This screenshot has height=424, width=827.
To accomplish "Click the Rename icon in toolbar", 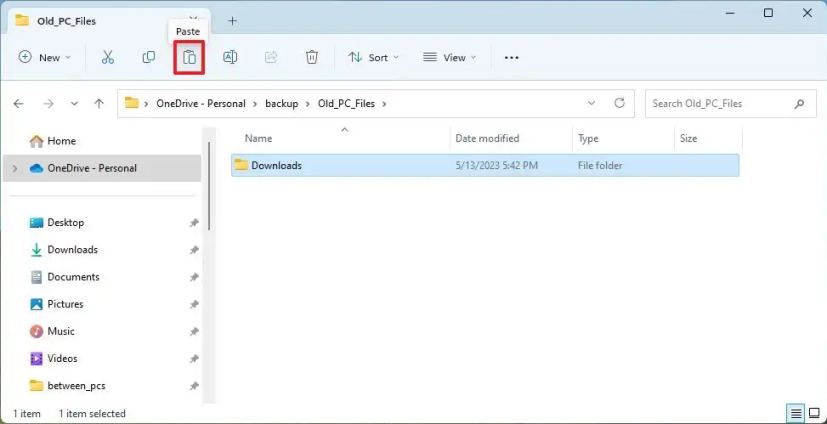I will click(230, 57).
